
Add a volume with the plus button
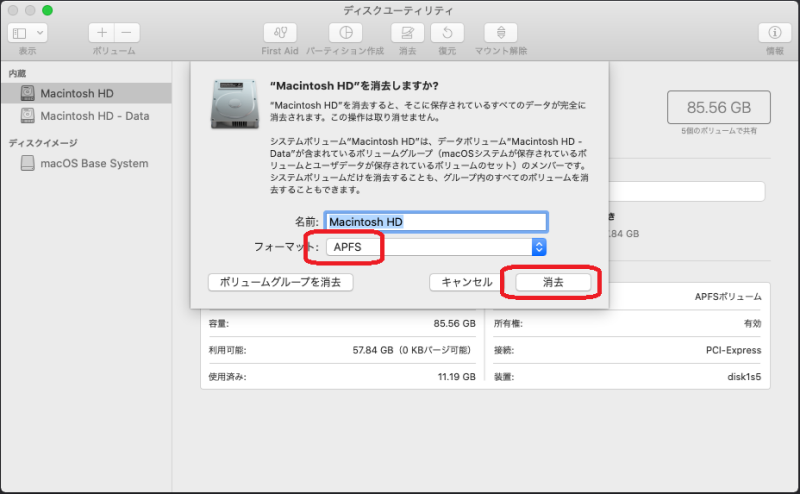tap(102, 33)
